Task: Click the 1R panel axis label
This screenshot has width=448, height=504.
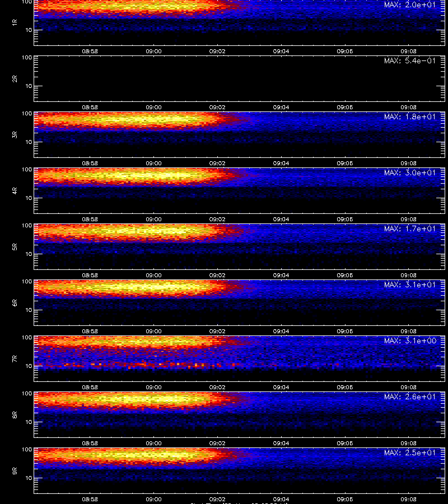Action: 15,22
